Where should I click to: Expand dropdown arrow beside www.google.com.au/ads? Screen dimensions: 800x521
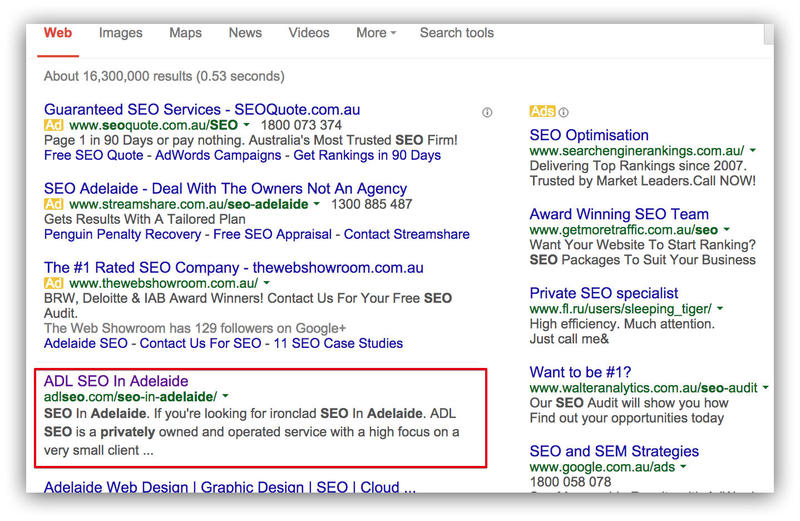coord(683,466)
